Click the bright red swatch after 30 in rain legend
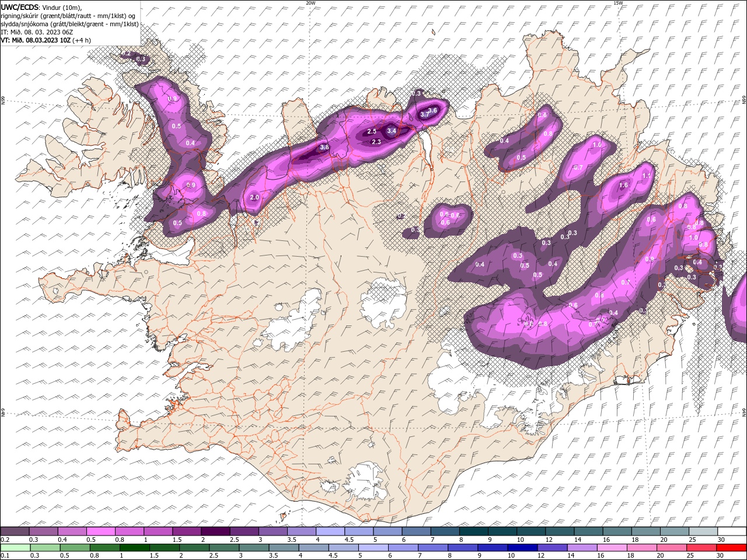 pos(731,548)
